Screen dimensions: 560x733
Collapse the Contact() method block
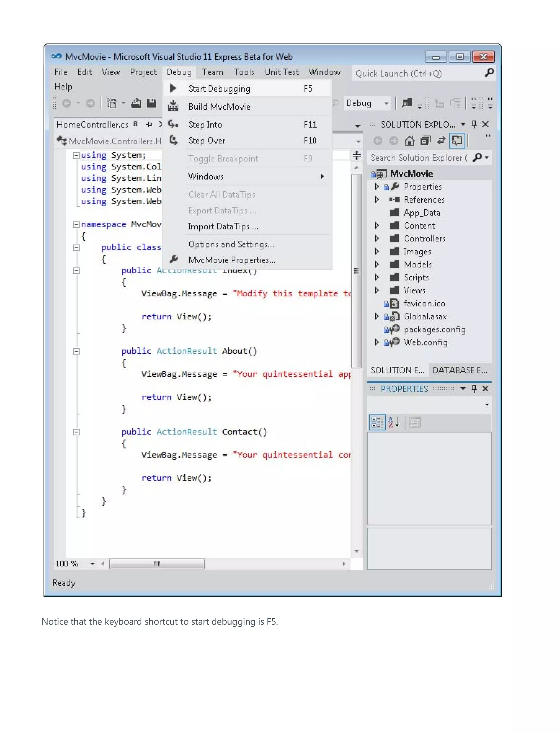[76, 432]
